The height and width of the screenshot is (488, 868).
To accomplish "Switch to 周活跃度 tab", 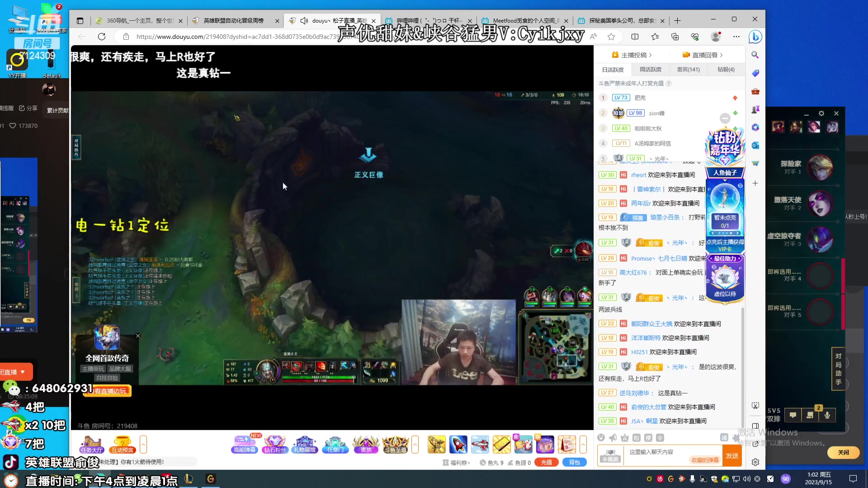I will tap(650, 70).
